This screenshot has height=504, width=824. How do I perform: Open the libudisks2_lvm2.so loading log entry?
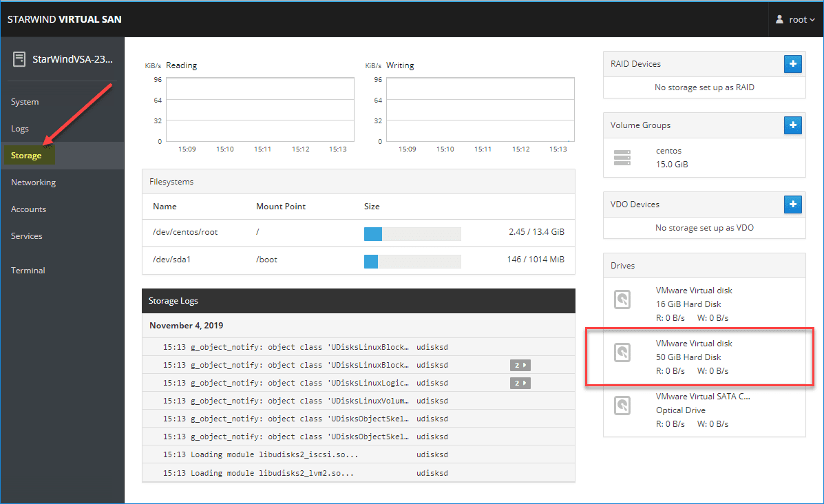[359, 473]
